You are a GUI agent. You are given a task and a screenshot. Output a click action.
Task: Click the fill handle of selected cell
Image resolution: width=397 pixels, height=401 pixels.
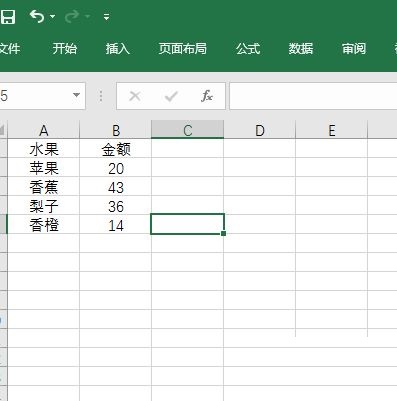[223, 233]
